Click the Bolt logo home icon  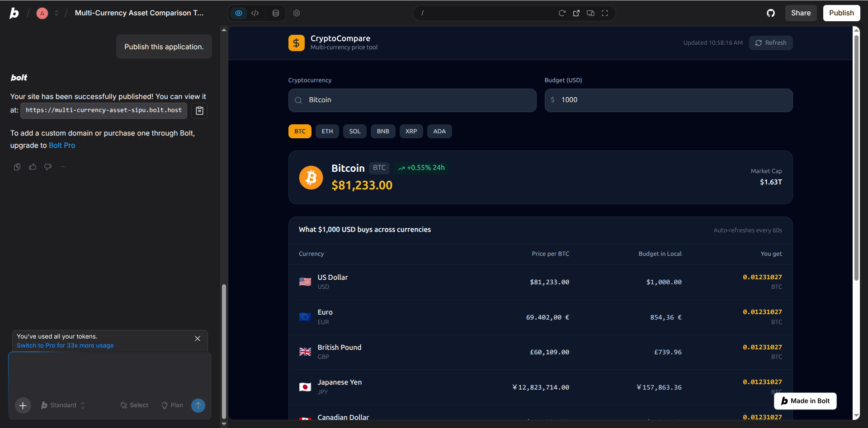point(14,13)
